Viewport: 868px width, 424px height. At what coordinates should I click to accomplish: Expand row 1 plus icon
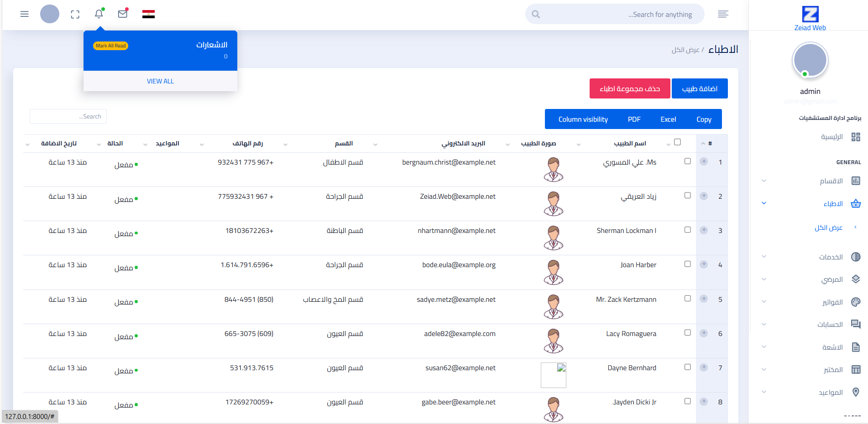pos(704,161)
